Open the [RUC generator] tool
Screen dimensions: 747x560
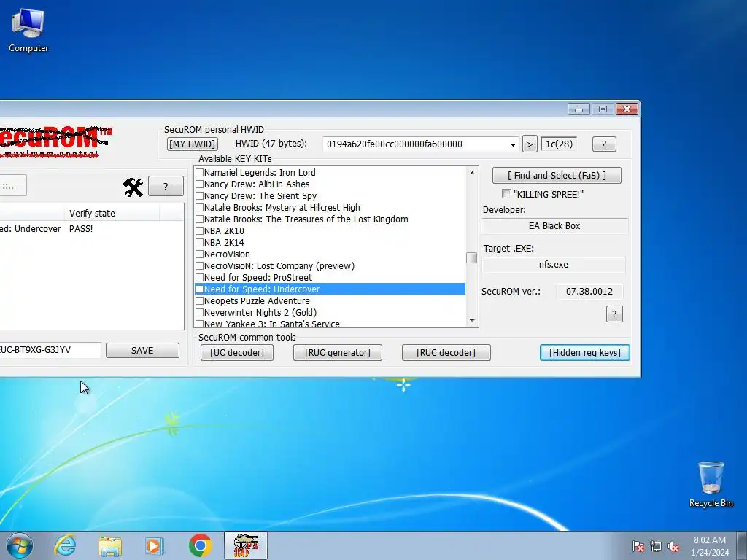coord(337,353)
